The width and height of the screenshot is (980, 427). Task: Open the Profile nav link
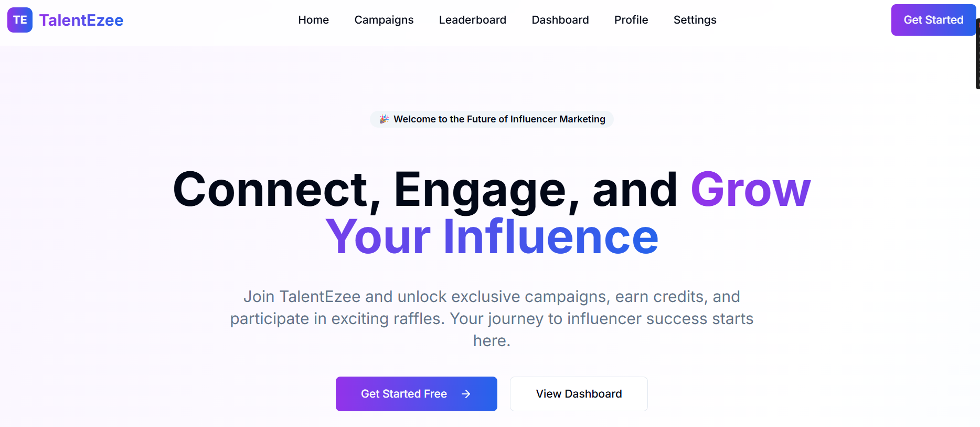pos(631,20)
